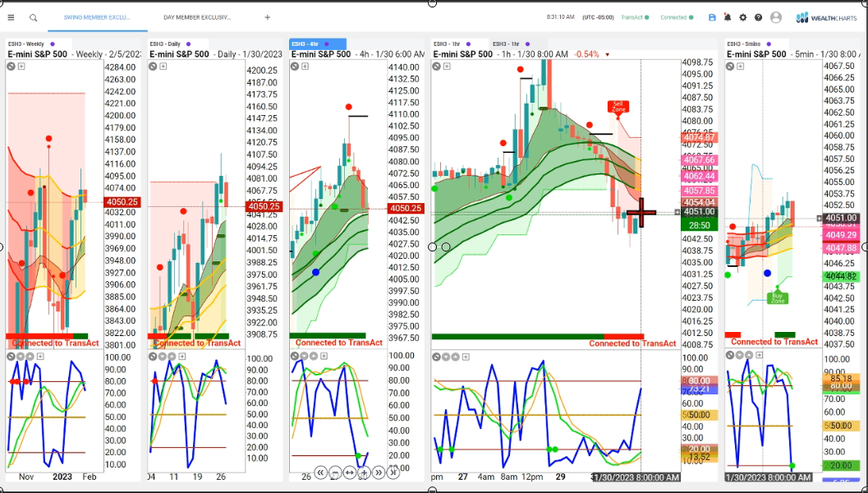This screenshot has height=493, width=868.
Task: Add indicator plus on 4h chart
Action: point(305,67)
